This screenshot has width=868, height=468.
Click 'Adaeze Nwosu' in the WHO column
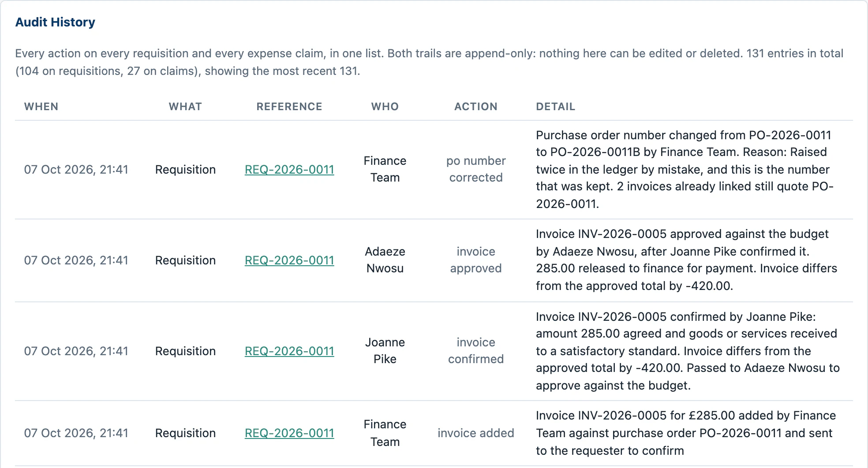385,260
